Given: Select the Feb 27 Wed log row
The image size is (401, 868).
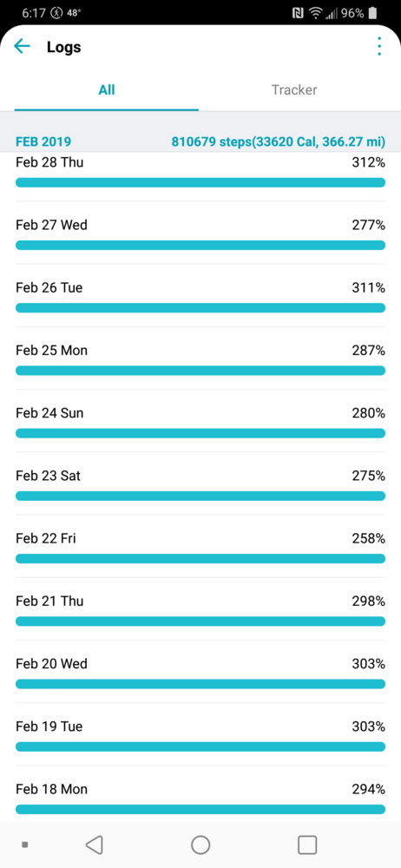Looking at the screenshot, I should click(200, 233).
